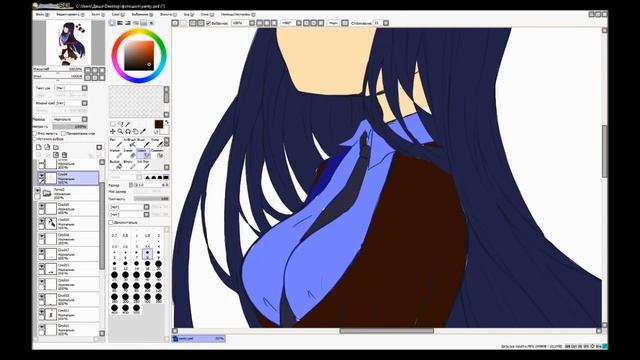Choose the Brush tool

click(144, 143)
